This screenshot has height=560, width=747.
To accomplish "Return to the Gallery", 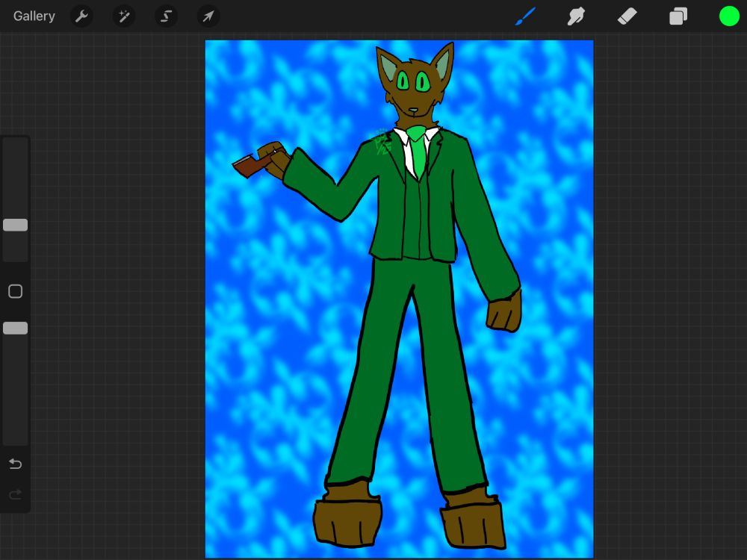I will tap(34, 16).
